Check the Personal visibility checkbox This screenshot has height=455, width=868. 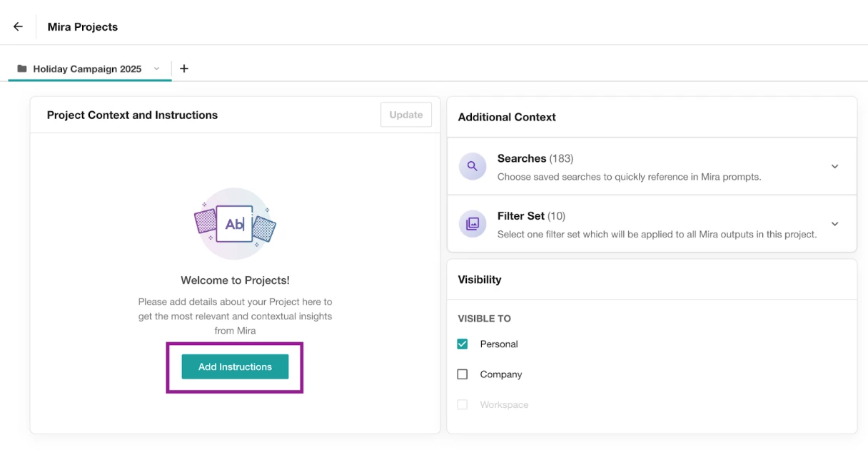[463, 344]
